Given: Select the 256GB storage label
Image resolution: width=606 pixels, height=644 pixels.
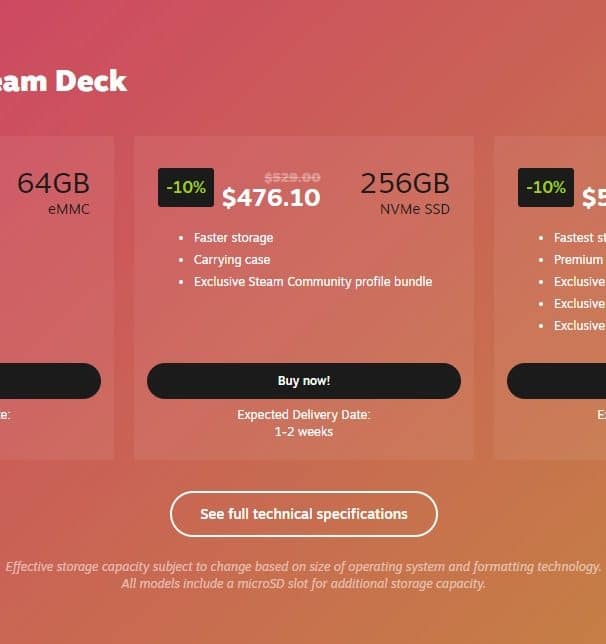Looking at the screenshot, I should (x=405, y=183).
